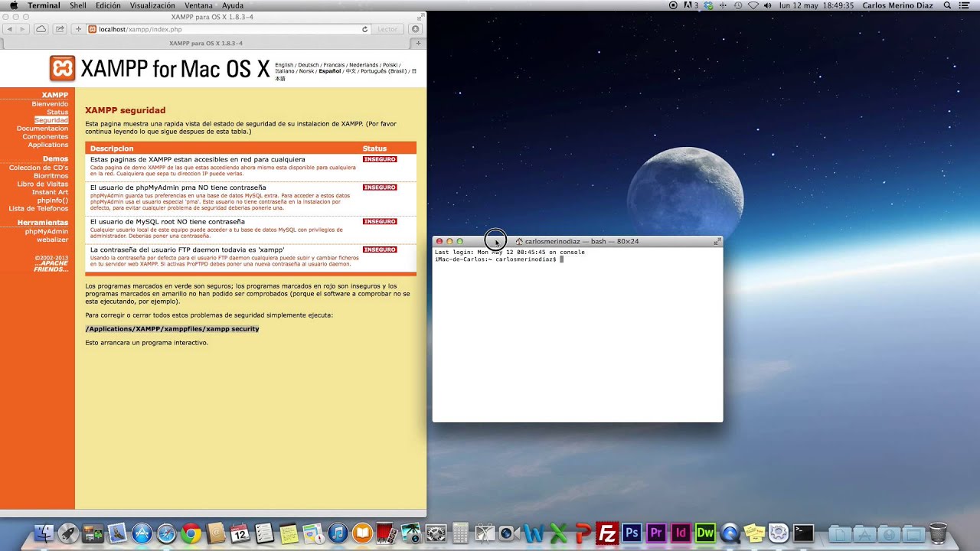Open the Terminal application menu
980x551 pixels.
(x=44, y=5)
